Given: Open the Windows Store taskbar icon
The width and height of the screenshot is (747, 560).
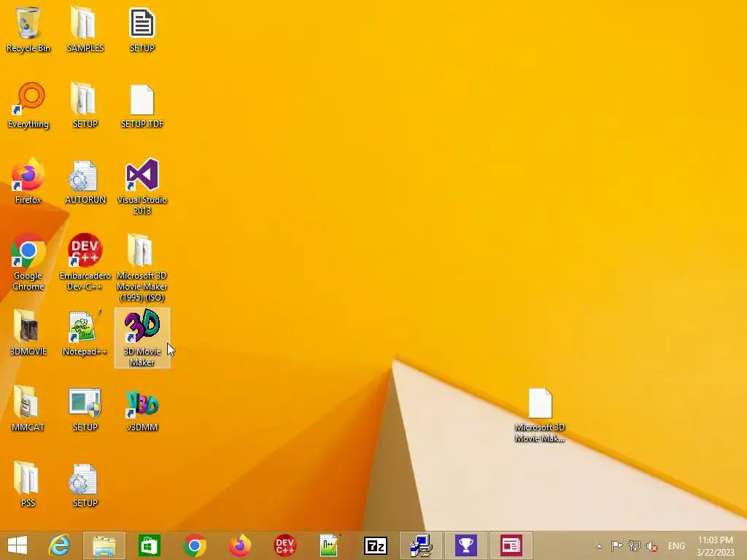Looking at the screenshot, I should click(x=149, y=545).
